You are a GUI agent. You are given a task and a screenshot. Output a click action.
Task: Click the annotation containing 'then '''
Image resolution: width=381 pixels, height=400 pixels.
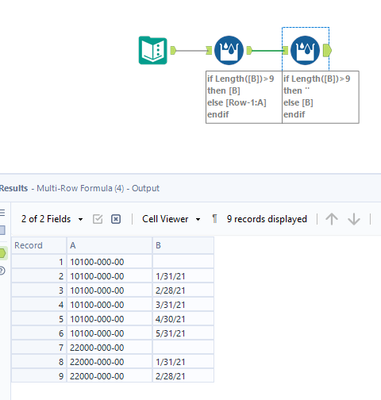point(321,97)
